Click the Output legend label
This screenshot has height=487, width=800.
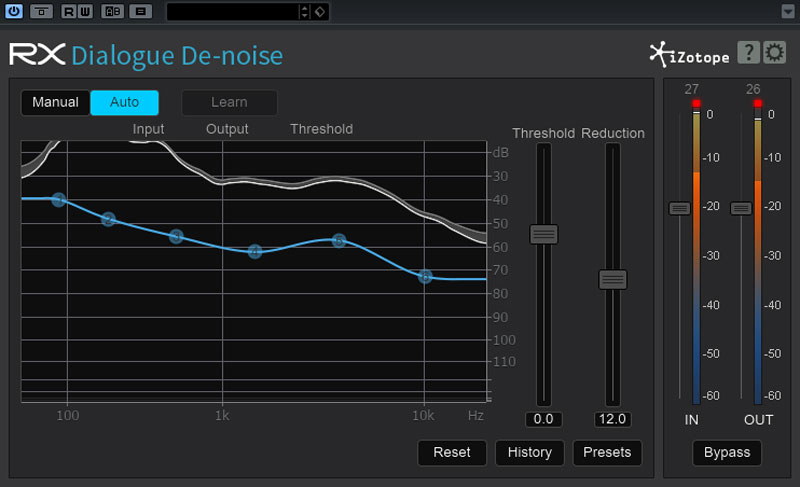[x=227, y=130]
